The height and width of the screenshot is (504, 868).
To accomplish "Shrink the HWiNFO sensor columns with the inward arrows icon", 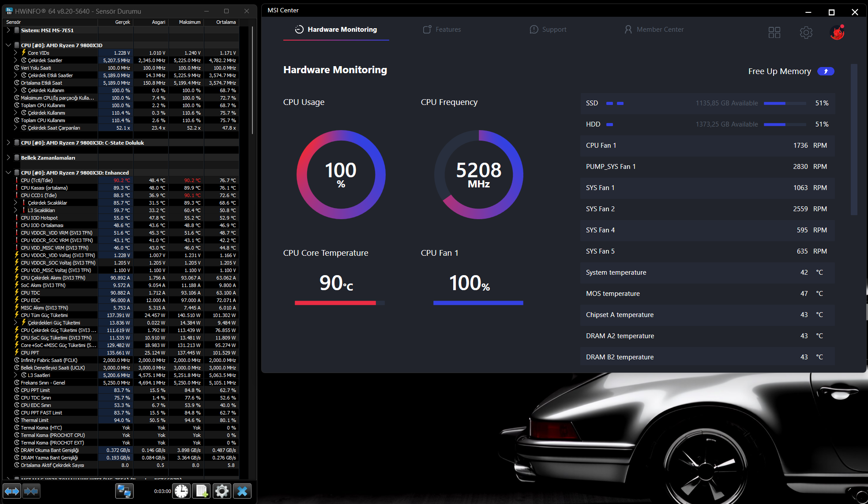I will 31,491.
